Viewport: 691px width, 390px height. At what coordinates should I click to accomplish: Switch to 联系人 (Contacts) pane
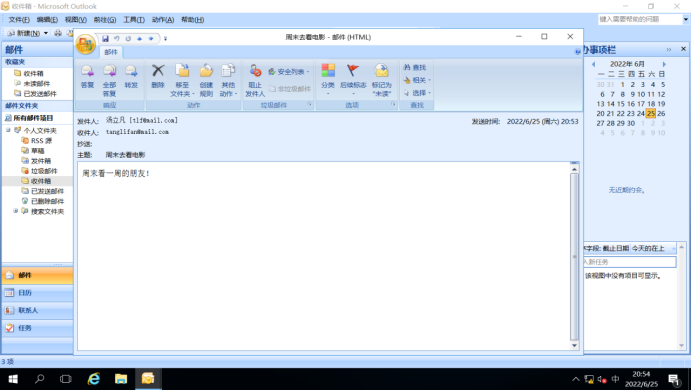coord(37,310)
